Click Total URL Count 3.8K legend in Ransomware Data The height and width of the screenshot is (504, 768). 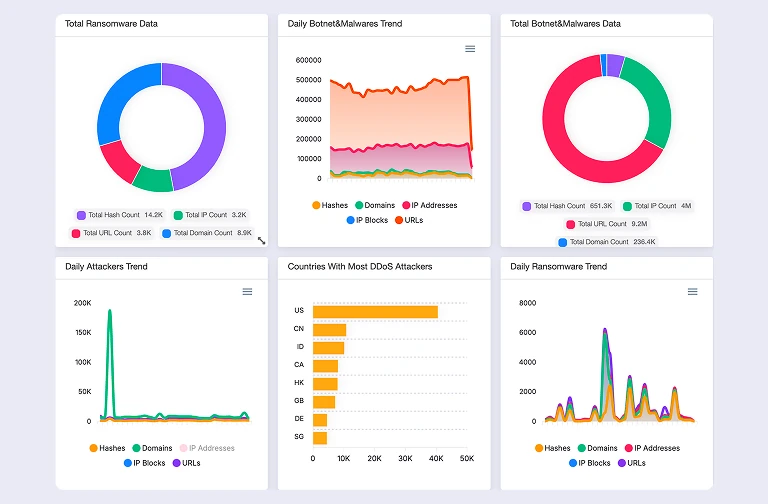[x=112, y=233]
